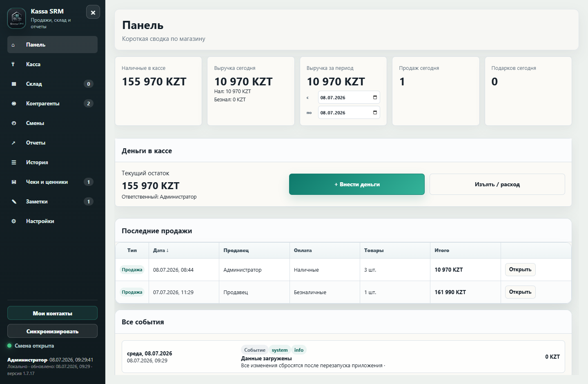
Task: Click the Касса sidebar icon
Action: tap(13, 65)
